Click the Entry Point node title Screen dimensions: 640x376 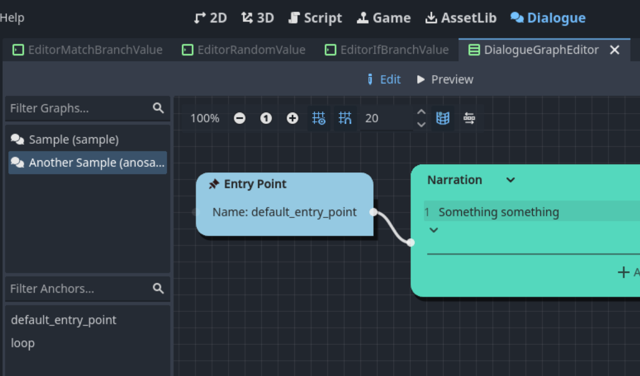coord(255,184)
